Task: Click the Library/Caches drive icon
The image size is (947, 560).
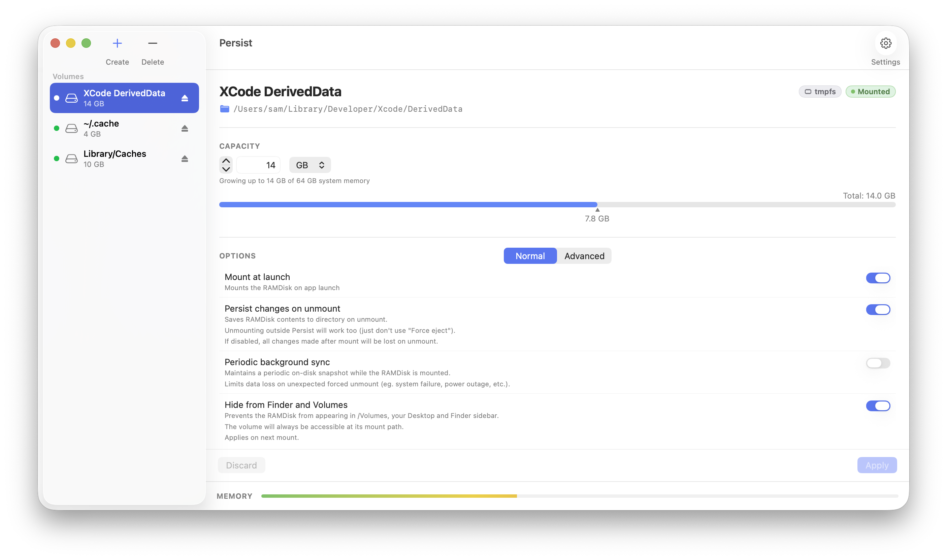Action: 71,159
